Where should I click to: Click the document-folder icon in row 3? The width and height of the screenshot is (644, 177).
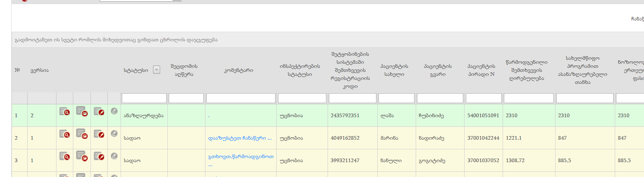click(82, 156)
